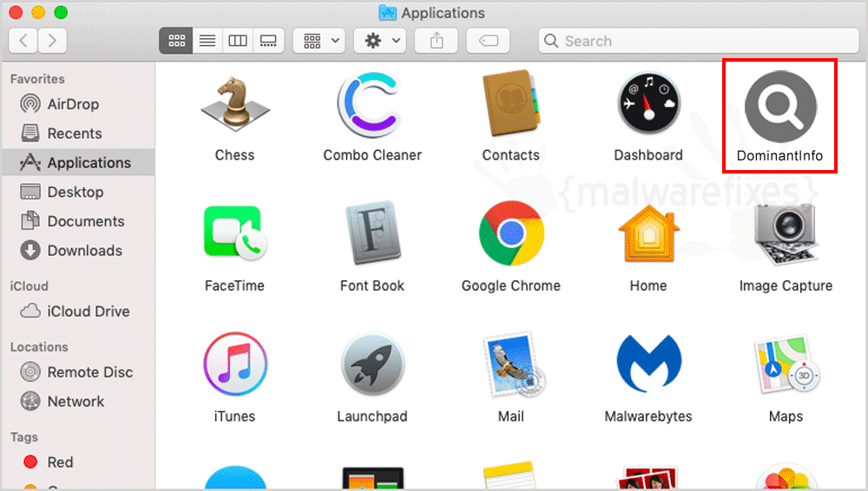Click the Applications title folder icon

pos(387,13)
